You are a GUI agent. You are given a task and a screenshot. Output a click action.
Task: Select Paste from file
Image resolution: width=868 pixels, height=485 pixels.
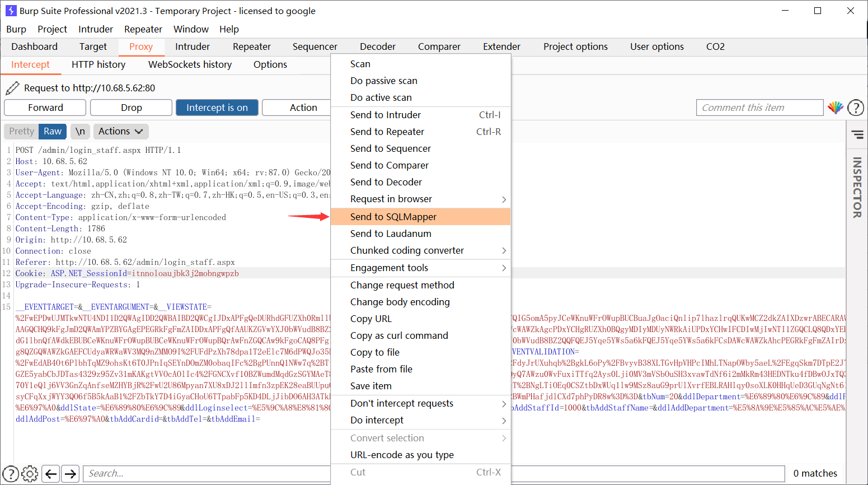point(421,369)
